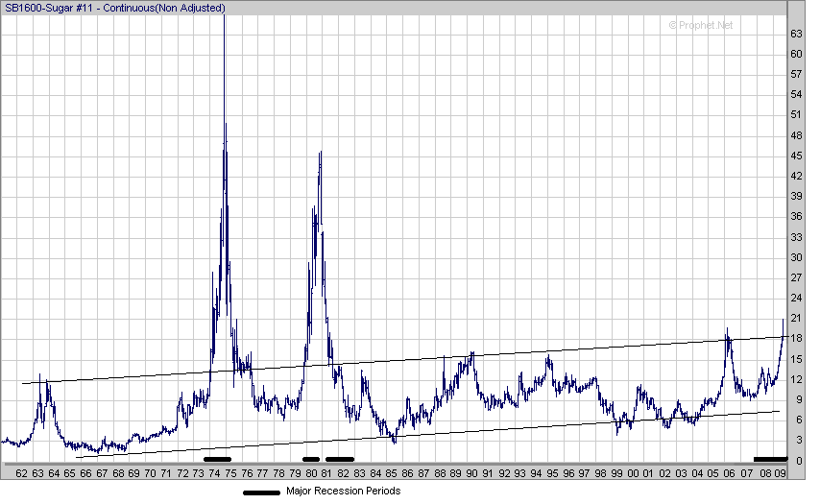820x504 pixels.
Task: Select year label 72 on time axis
Action: (182, 473)
